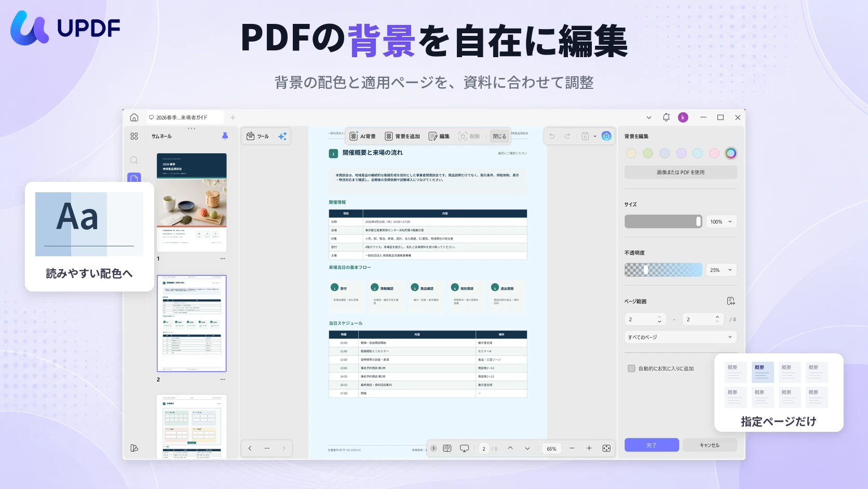Confirm with the 完了 button
This screenshot has height=489, width=868.
point(652,445)
